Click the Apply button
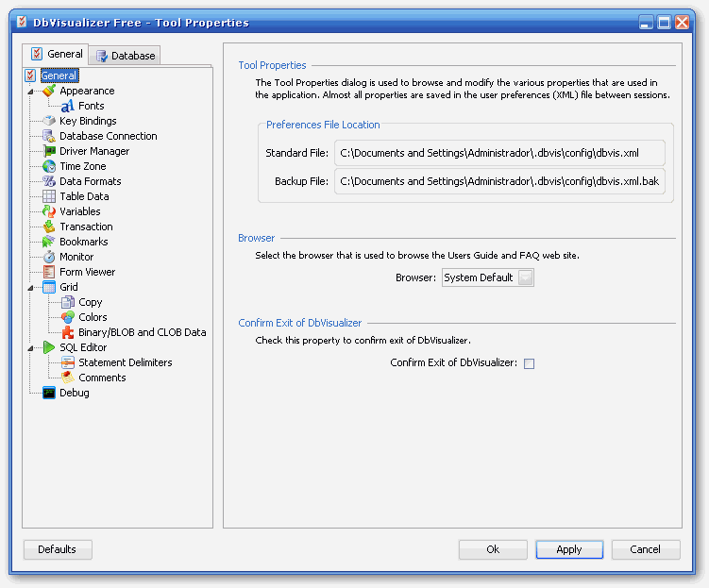The height and width of the screenshot is (588, 709). [x=569, y=549]
